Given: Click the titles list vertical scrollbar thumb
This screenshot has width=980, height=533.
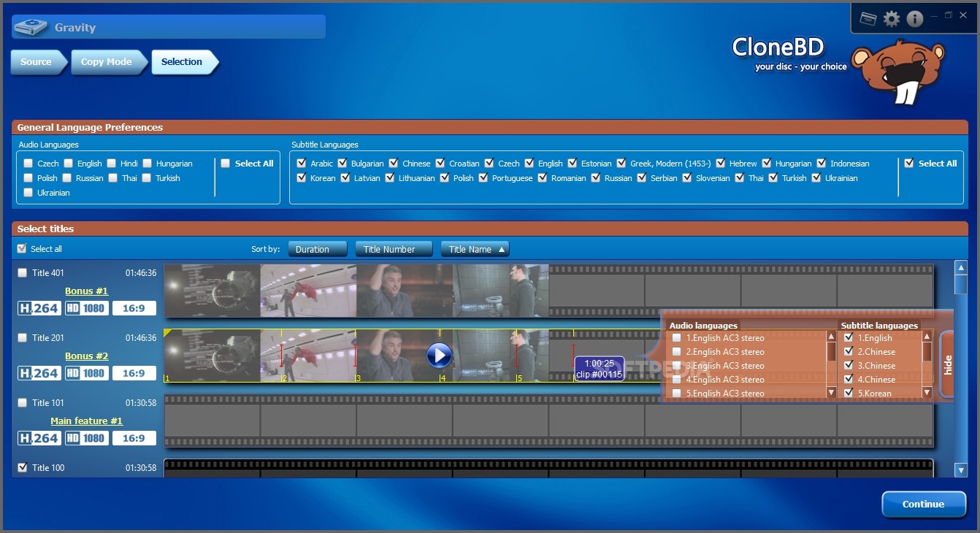Looking at the screenshot, I should 961,285.
